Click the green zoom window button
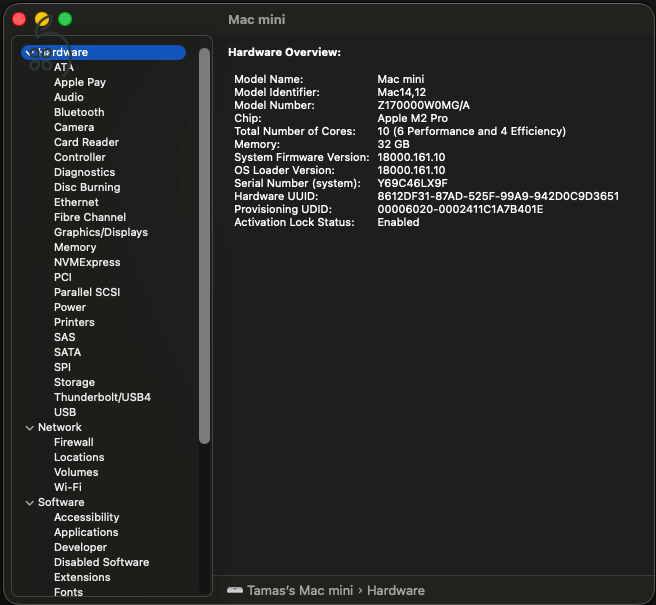This screenshot has height=605, width=656. pyautogui.click(x=65, y=19)
